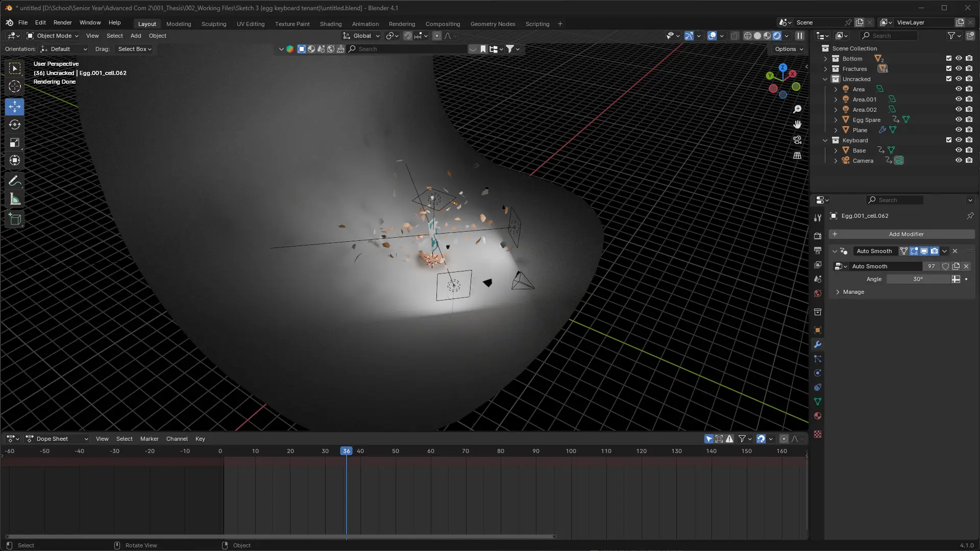Switch to the Shading workspace tab
Viewport: 980px width, 551px height.
coord(330,24)
